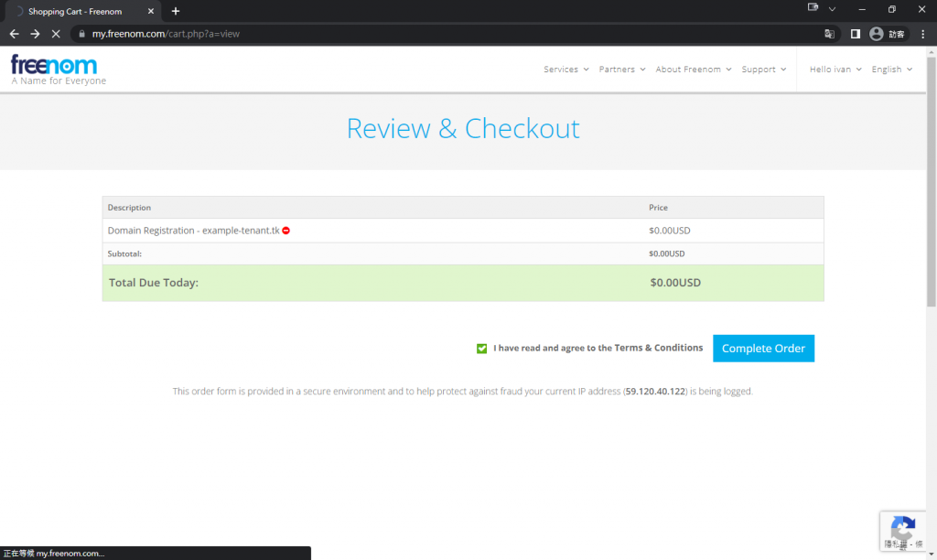Close the Shopping Cart tab
Image resolution: width=937 pixels, height=560 pixels.
coord(151,11)
